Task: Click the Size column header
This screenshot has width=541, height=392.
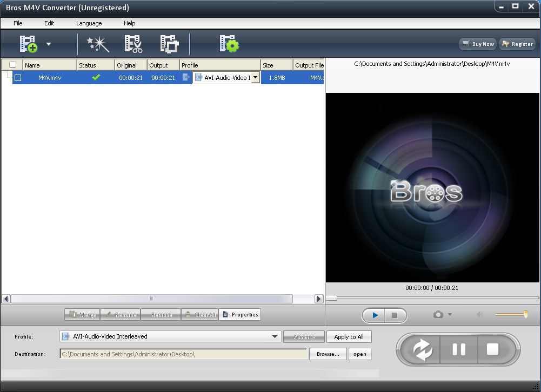Action: pos(277,65)
